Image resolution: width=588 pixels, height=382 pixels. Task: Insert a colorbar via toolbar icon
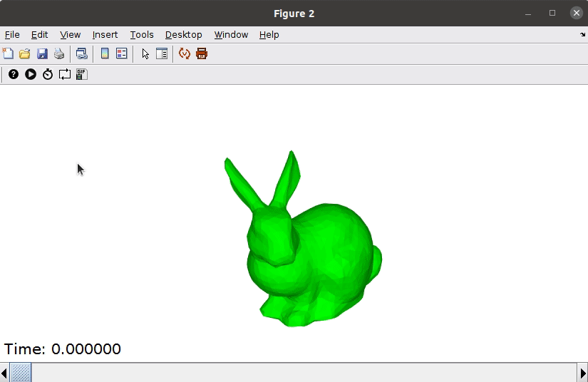click(x=105, y=53)
